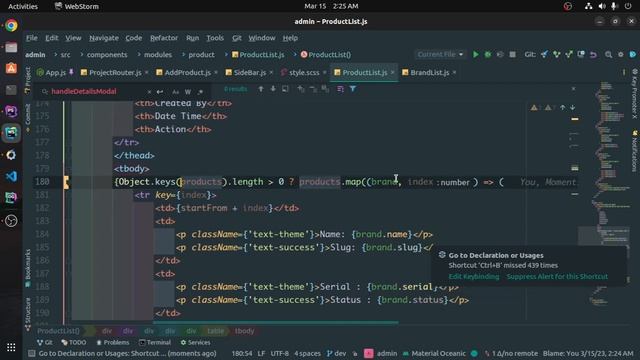The width and height of the screenshot is (640, 360).
Task: Open system volume indicator in top bar
Action: pyautogui.click(x=602, y=6)
